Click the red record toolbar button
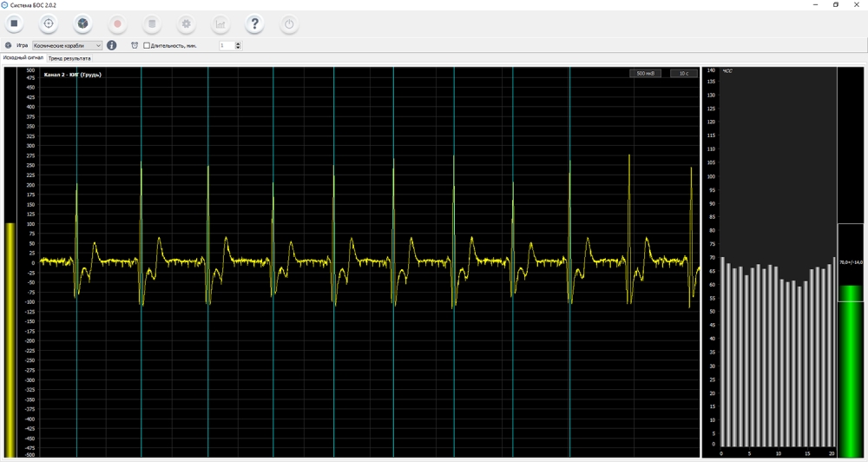 tap(117, 24)
